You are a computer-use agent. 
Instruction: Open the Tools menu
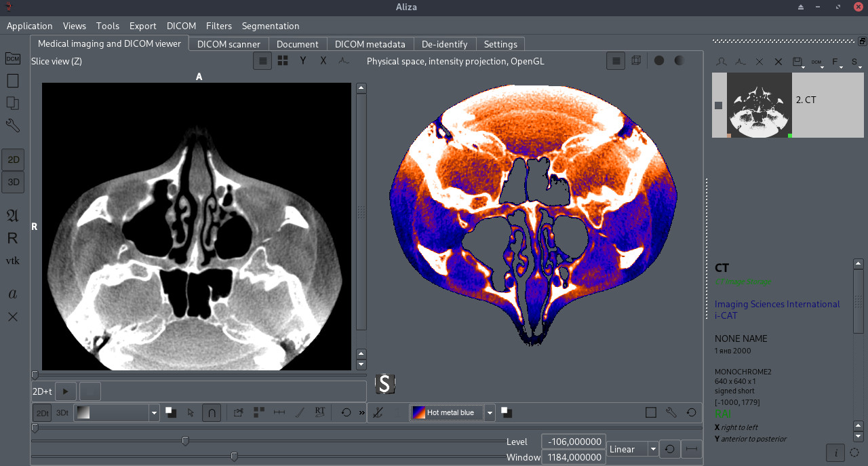pyautogui.click(x=108, y=26)
